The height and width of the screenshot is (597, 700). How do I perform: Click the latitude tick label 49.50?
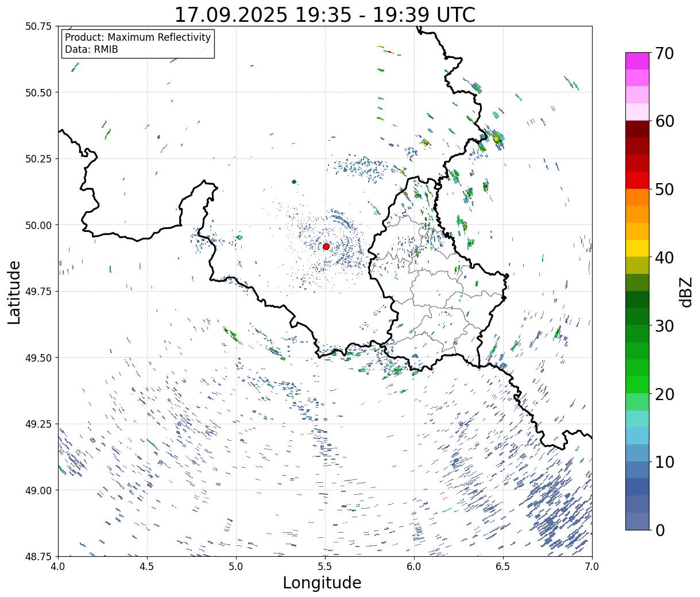tap(38, 358)
